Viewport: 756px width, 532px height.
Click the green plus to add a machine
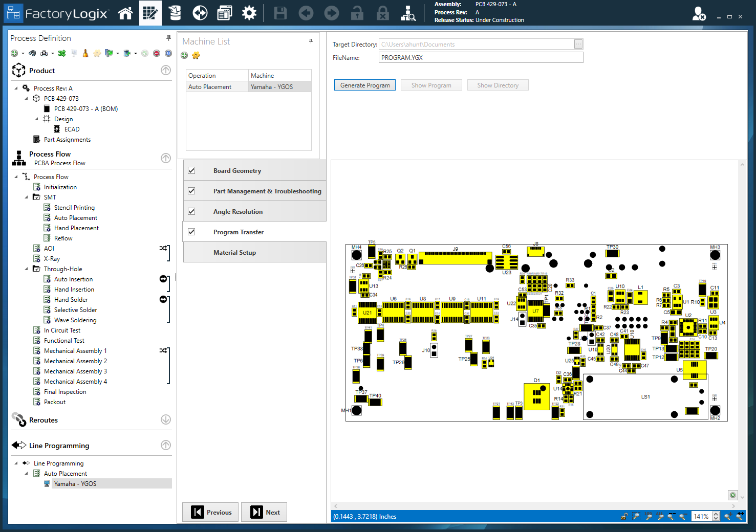184,55
